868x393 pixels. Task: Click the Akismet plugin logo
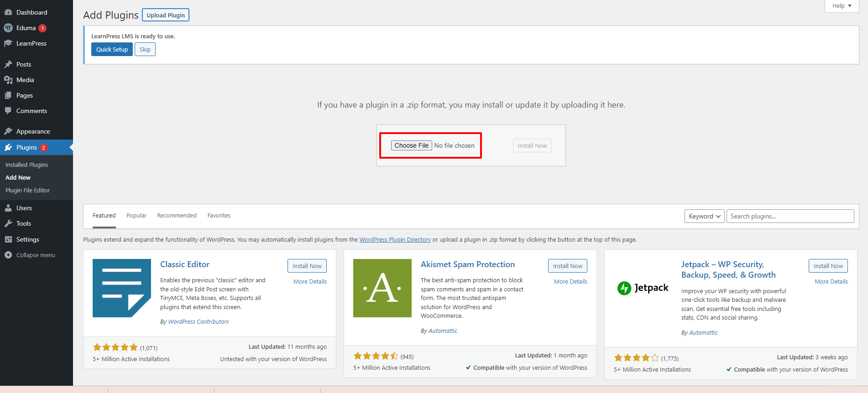point(382,288)
